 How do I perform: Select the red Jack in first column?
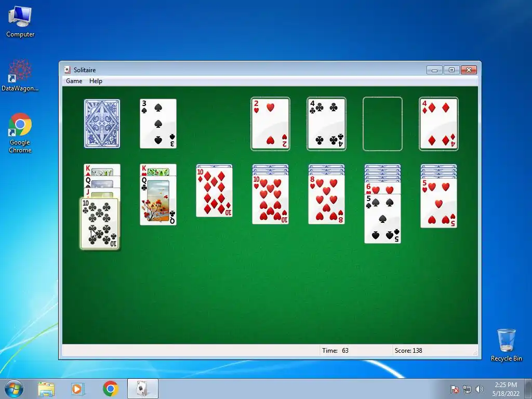coord(102,193)
